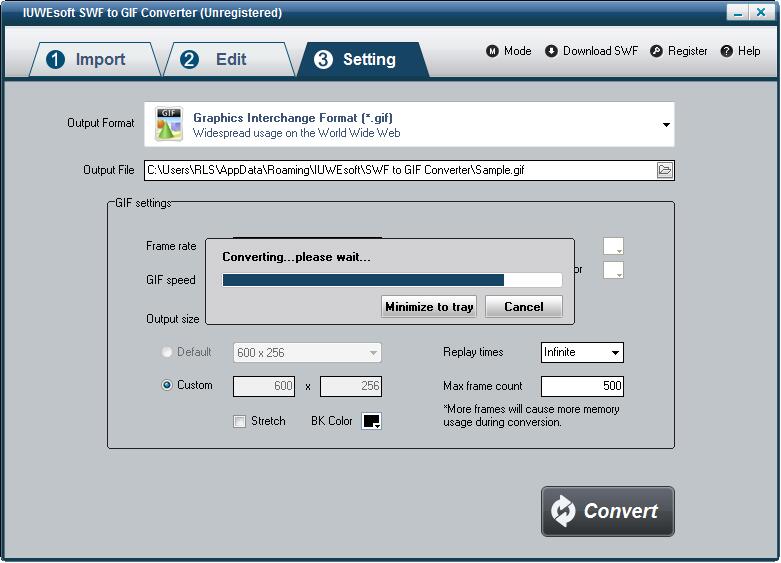Viewport: 781px width, 563px height.
Task: Click the upper color swatch beside the dialog
Action: [613, 246]
